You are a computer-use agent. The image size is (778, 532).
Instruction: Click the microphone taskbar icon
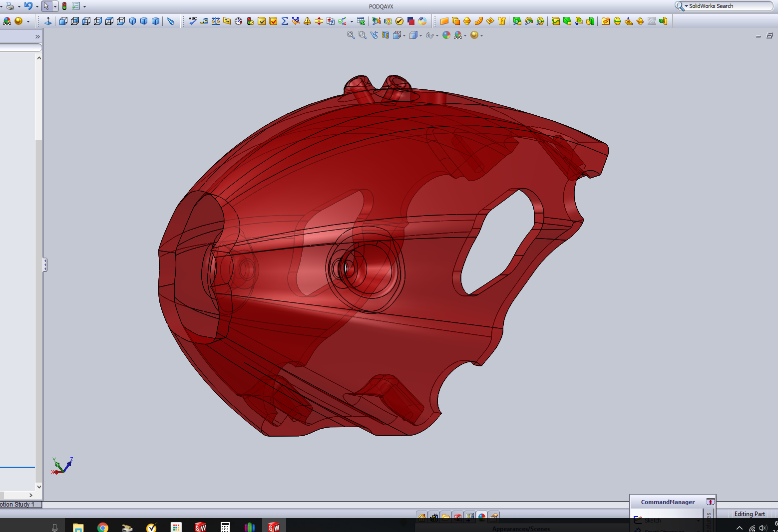54,528
